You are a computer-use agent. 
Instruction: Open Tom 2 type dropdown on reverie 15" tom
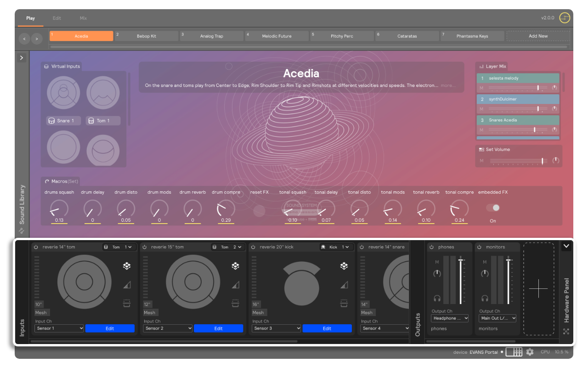point(228,247)
